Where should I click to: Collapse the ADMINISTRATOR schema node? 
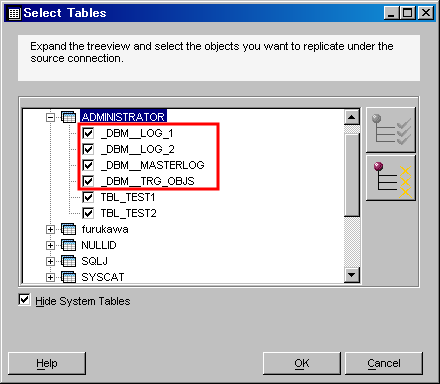click(50, 117)
